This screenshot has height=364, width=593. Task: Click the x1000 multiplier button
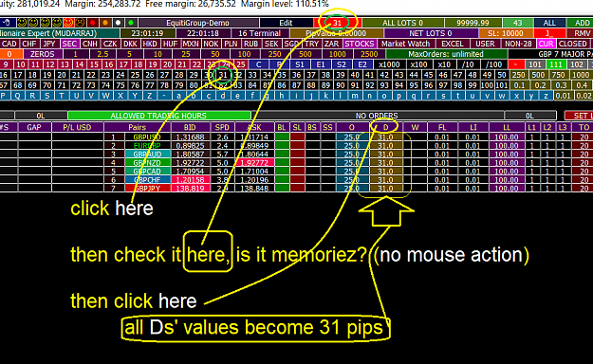click(x=389, y=64)
